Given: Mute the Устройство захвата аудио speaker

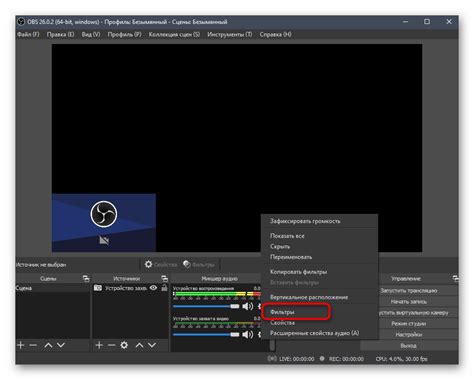Looking at the screenshot, I should pyautogui.click(x=247, y=334).
